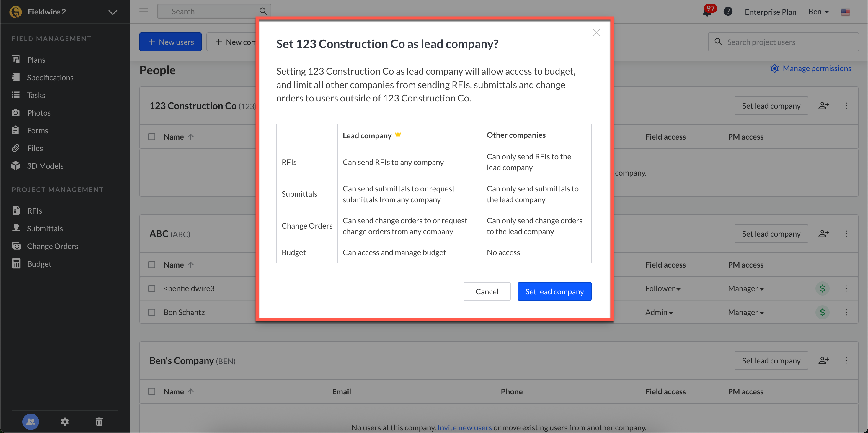This screenshot has width=868, height=433.
Task: Click the notifications bell icon
Action: [x=707, y=12]
